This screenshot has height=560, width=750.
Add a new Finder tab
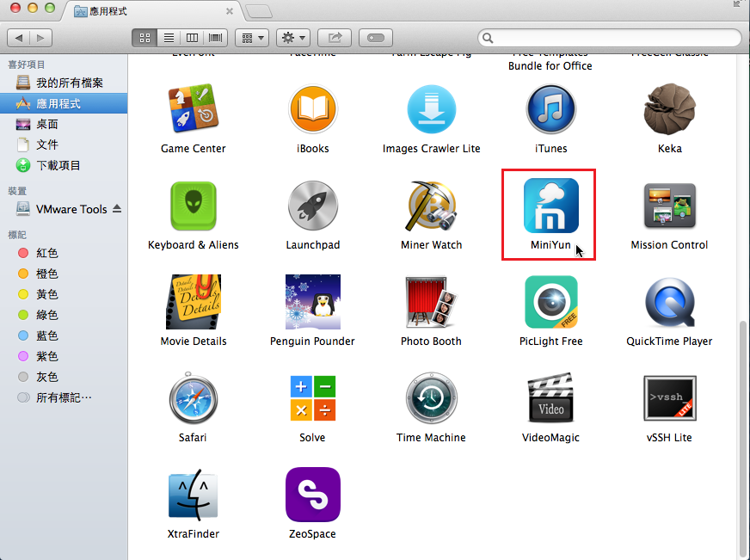point(259,11)
